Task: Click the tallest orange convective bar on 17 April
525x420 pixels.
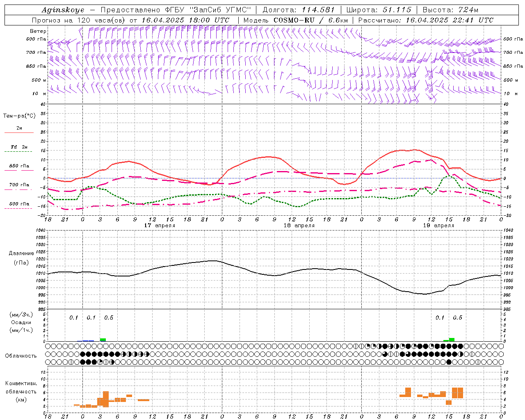Action: point(106,399)
